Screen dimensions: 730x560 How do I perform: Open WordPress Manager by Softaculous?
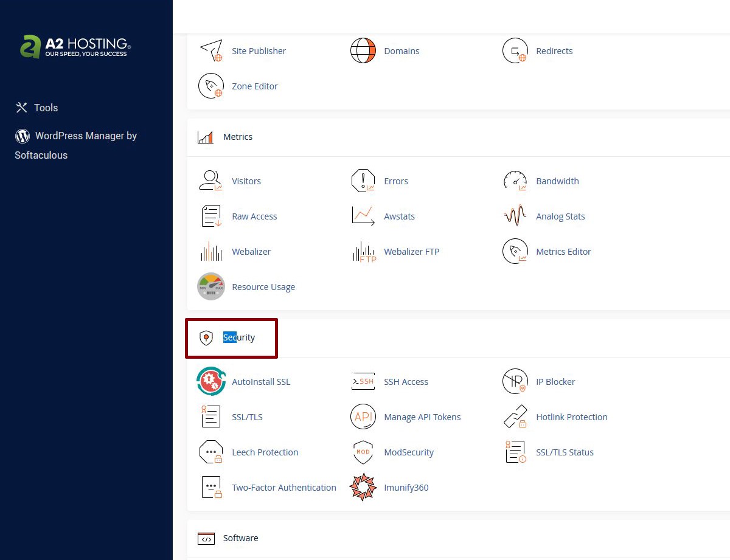click(76, 145)
